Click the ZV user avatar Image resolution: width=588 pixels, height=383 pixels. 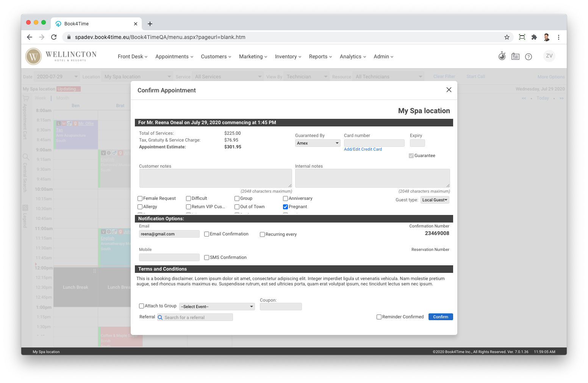(x=549, y=56)
